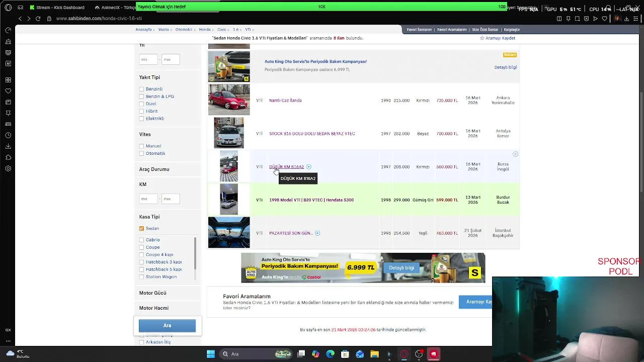Take snapshot using toolbar snapshot icon

[577, 19]
